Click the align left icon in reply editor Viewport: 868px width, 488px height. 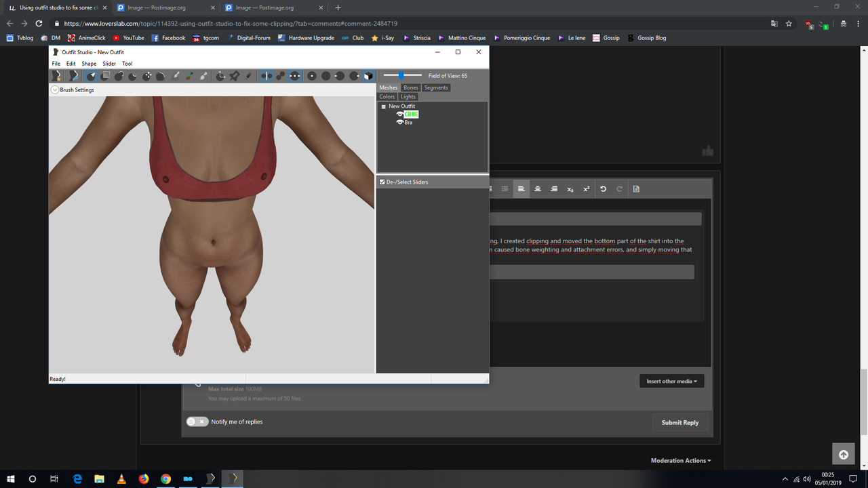(521, 189)
